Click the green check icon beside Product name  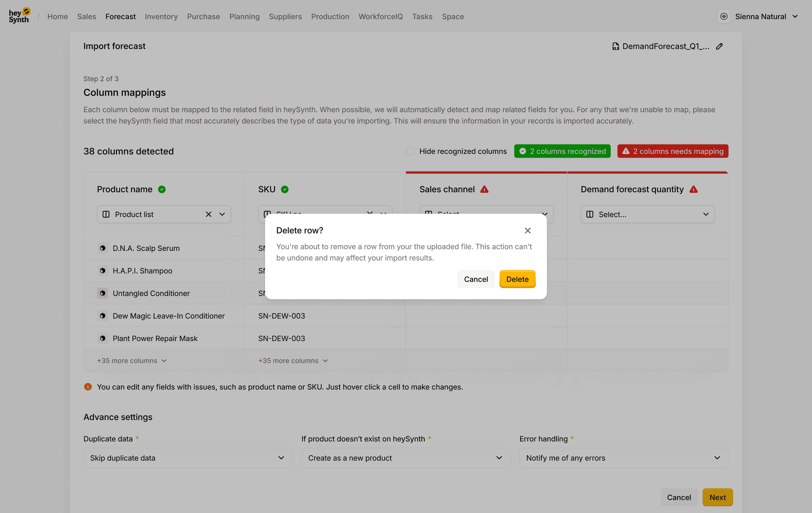click(x=162, y=189)
